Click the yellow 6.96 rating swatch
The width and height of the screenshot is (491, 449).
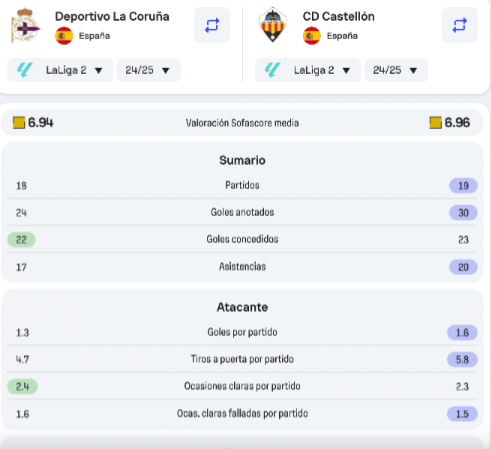[x=436, y=123]
